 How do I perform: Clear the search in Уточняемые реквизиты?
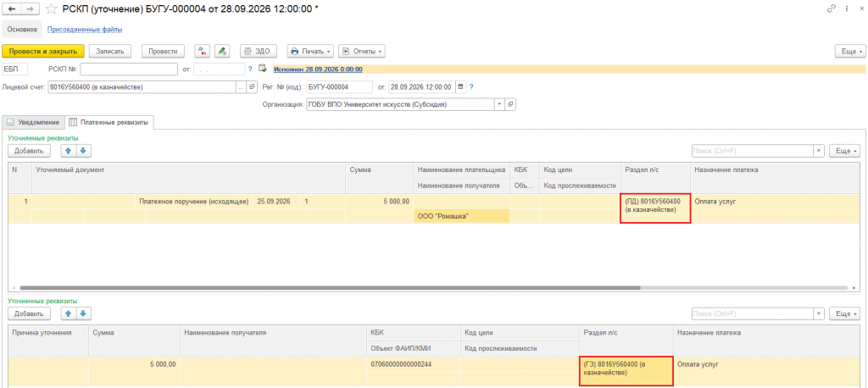tap(819, 150)
